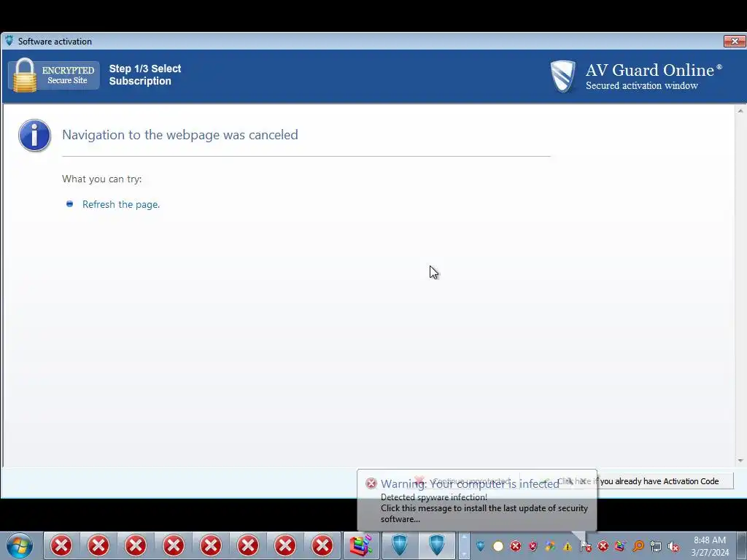This screenshot has width=747, height=560.
Task: Open the warning balloon's wrench options icon
Action: [569, 481]
